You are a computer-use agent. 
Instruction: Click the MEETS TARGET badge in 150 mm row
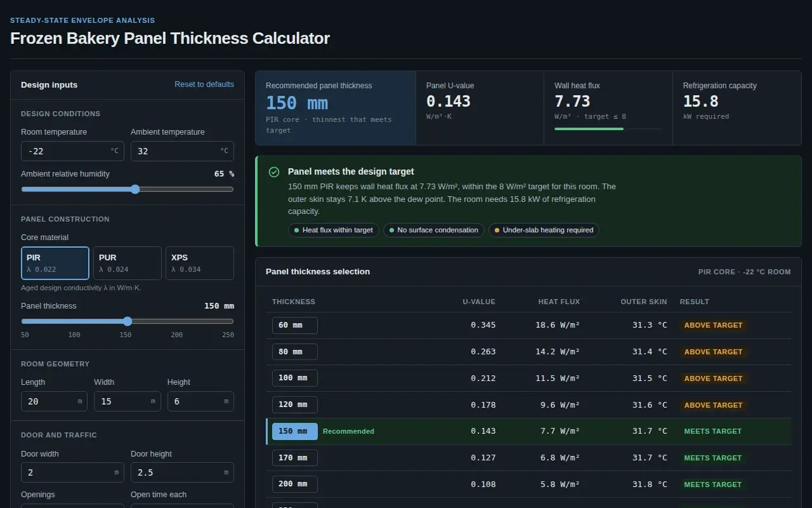[x=713, y=431]
